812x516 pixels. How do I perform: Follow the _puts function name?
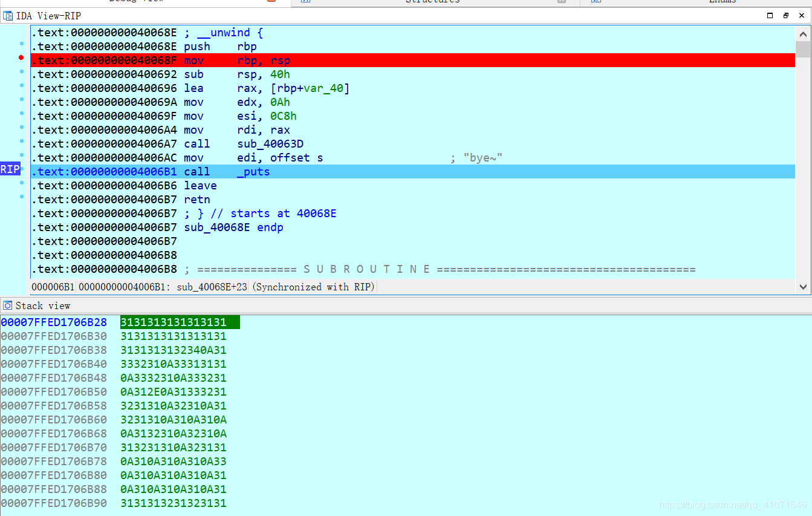[x=253, y=171]
